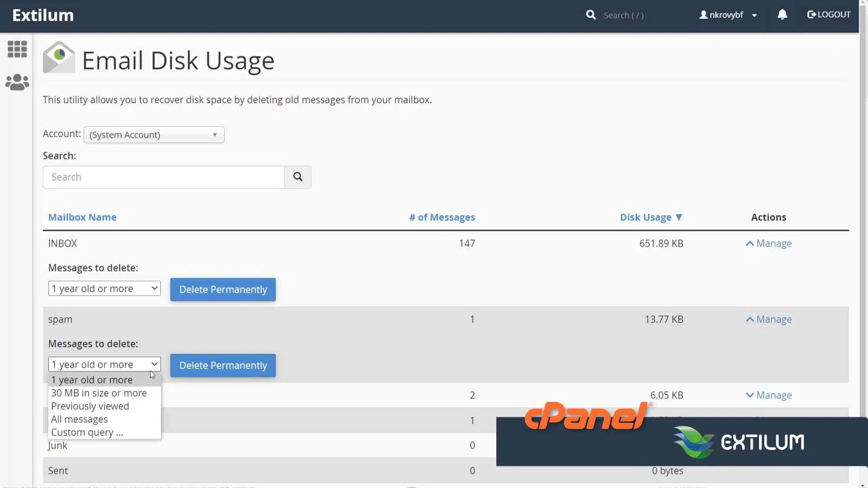Viewport: 868px width, 488px height.
Task: Open the nkrovybf user menu
Action: coord(728,15)
